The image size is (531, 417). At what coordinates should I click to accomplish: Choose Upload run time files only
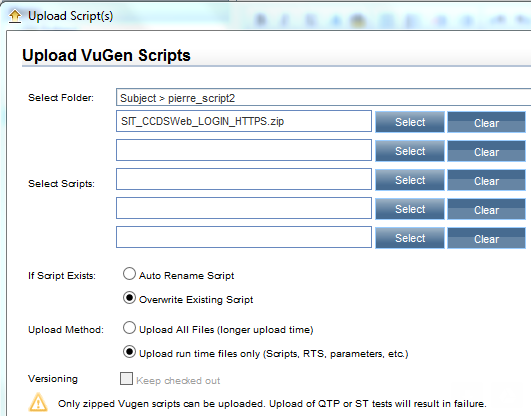pos(129,352)
